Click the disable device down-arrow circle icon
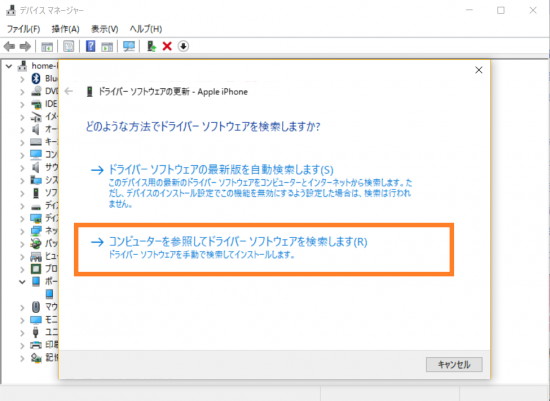This screenshot has height=401, width=550. 183,46
